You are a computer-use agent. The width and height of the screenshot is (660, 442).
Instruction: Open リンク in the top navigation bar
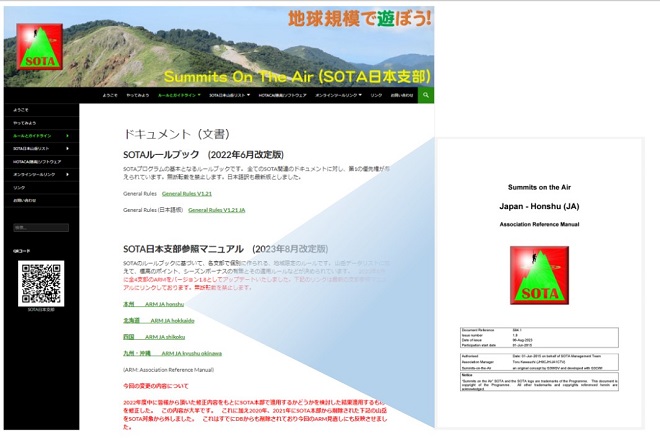click(376, 96)
